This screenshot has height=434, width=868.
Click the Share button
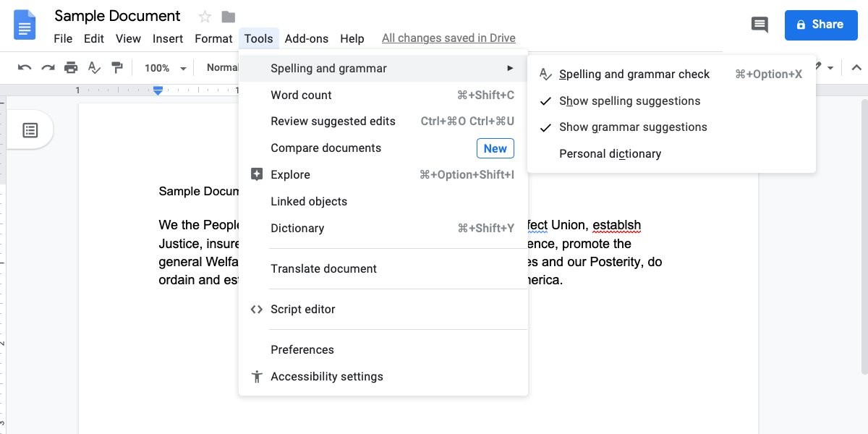(x=820, y=24)
